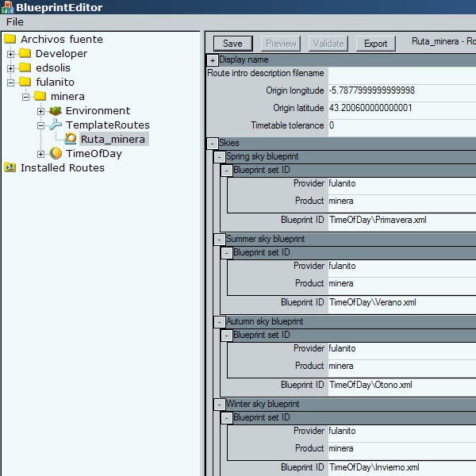Collapse the fulanito tree node
476x476 pixels.
11,83
